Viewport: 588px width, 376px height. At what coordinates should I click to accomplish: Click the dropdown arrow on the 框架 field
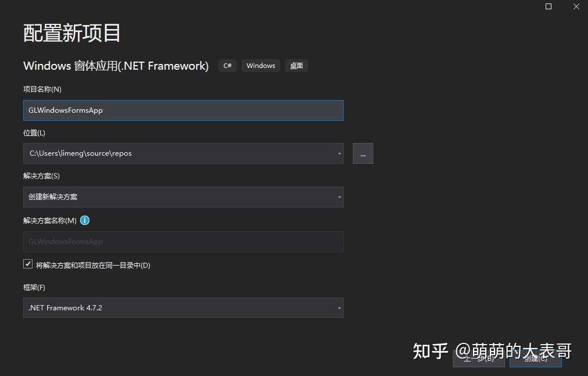[339, 307]
